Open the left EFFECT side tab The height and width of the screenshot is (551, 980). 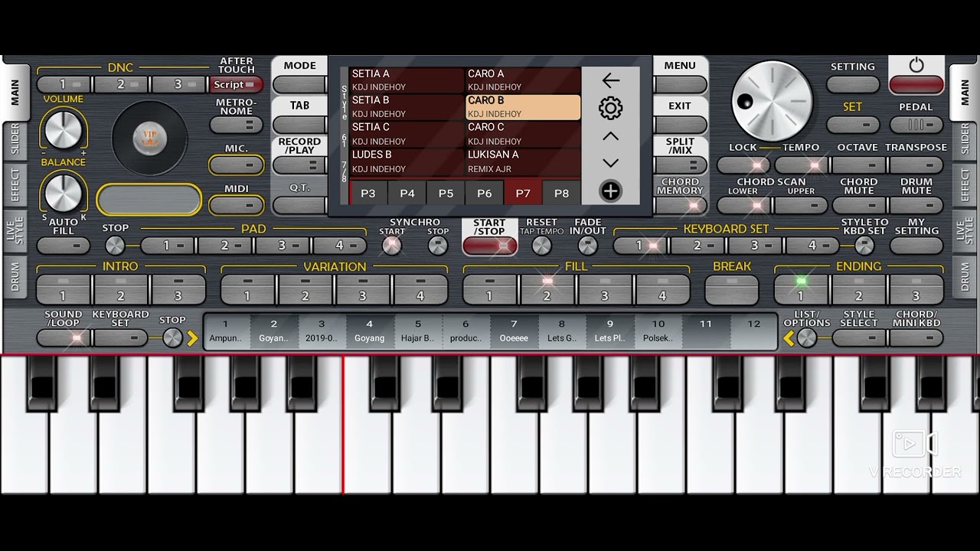[x=15, y=185]
